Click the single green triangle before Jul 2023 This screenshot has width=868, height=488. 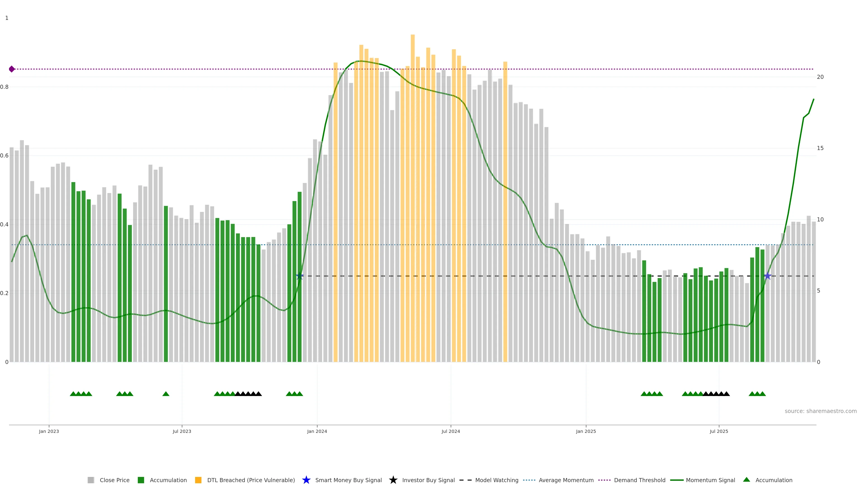[x=166, y=394]
